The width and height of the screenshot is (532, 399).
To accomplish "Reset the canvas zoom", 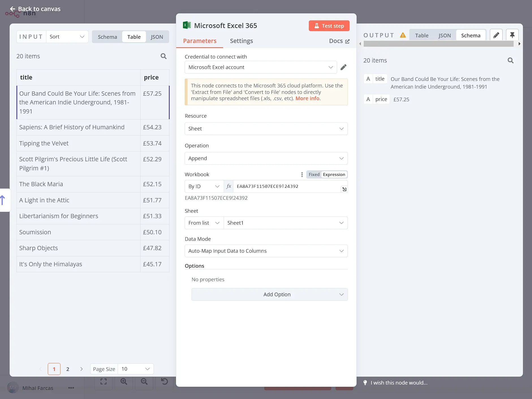I will coord(164,382).
